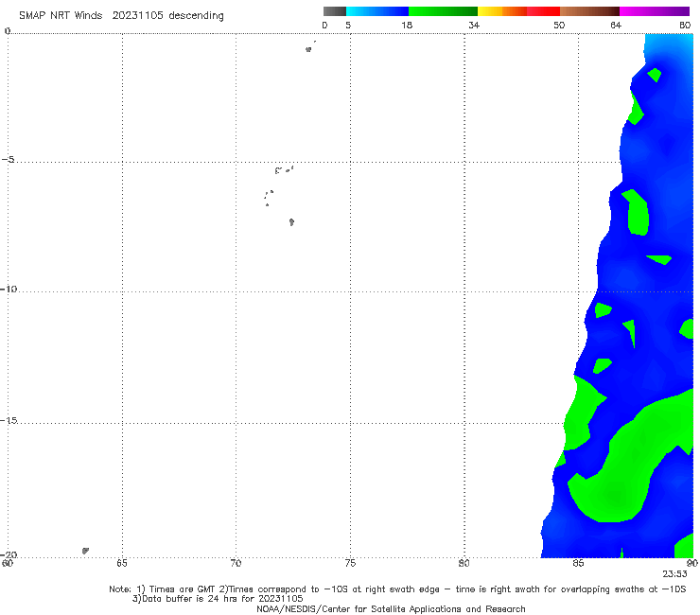Screen dimensions: 700x615
Task: Click the gray segment of the color scale
Action: pos(335,11)
